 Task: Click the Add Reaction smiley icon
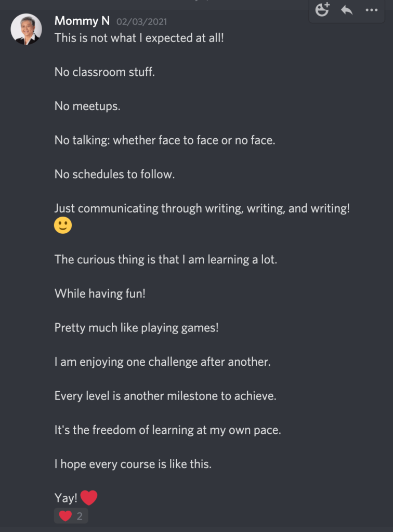point(322,9)
